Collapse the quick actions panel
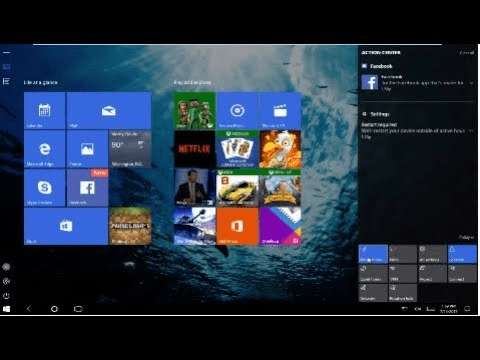The height and width of the screenshot is (360, 480). click(x=466, y=237)
